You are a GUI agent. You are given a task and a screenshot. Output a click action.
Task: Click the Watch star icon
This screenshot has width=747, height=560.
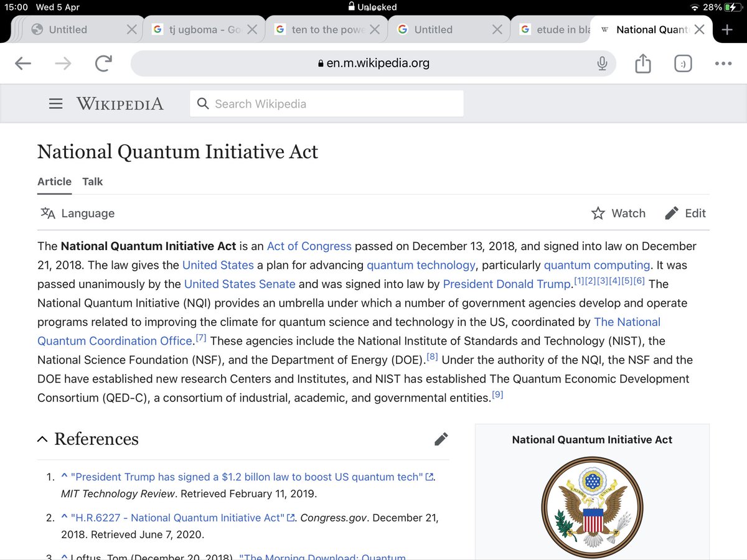598,213
